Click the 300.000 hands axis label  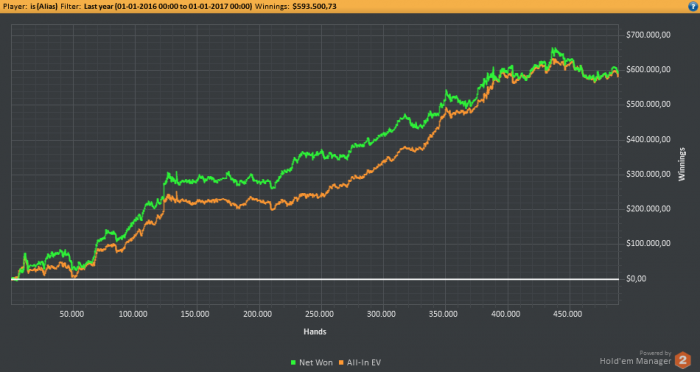tap(381, 314)
